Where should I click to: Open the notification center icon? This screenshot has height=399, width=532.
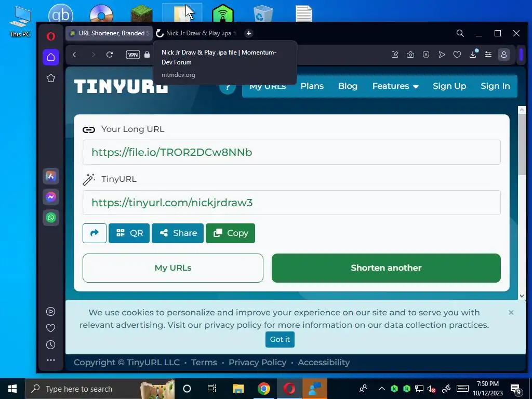516,389
